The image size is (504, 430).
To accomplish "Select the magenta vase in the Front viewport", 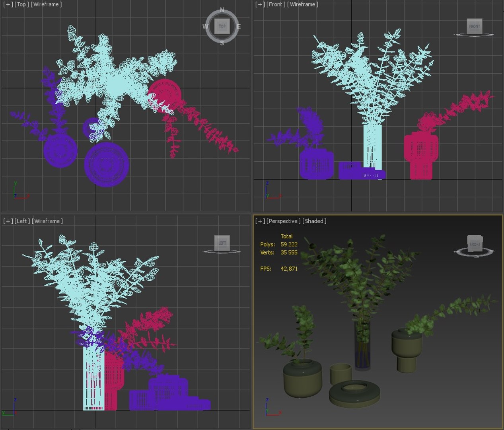I will coord(421,155).
